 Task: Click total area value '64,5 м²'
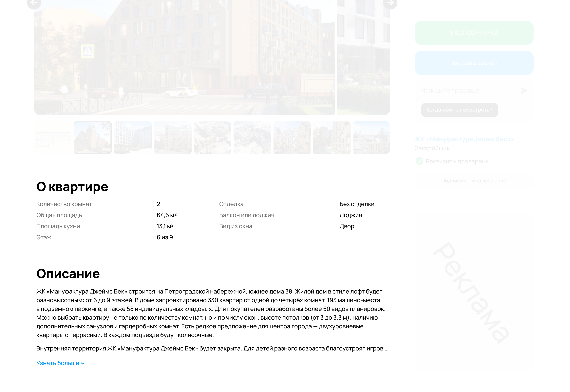167,215
